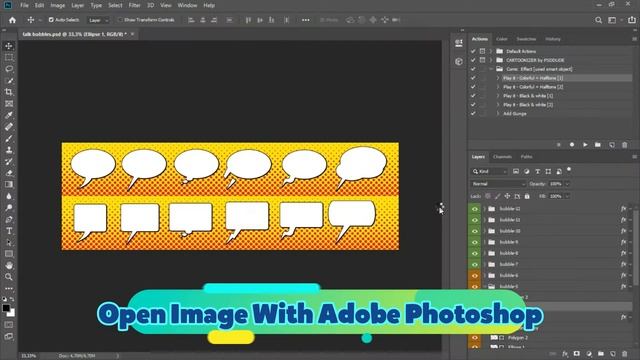Open the Window menu
The image size is (640, 360).
pos(187,5)
